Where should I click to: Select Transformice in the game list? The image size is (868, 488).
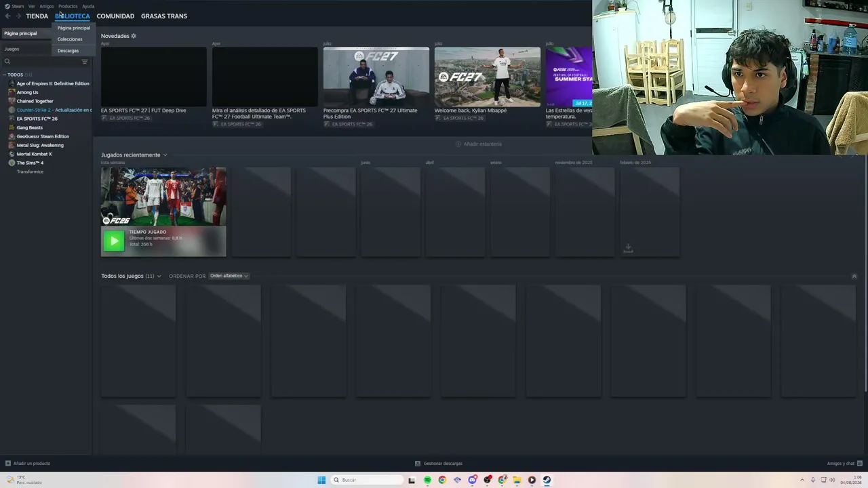(30, 171)
